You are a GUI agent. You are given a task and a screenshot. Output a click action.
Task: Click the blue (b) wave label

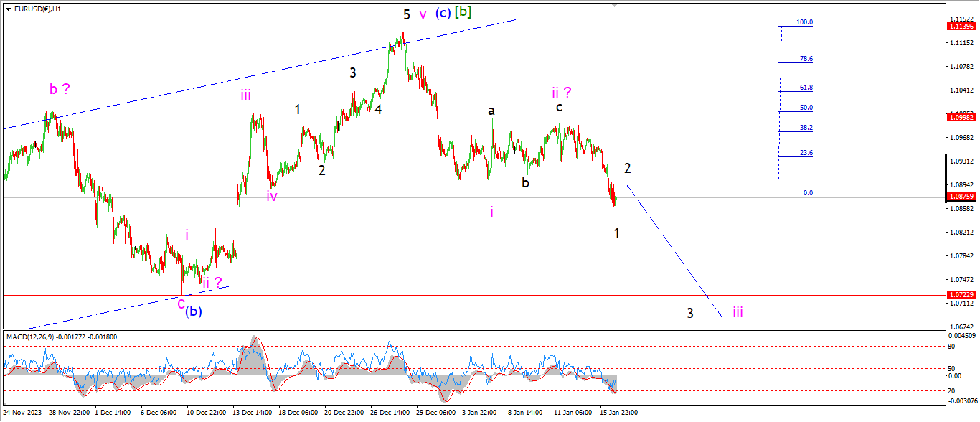click(x=193, y=311)
